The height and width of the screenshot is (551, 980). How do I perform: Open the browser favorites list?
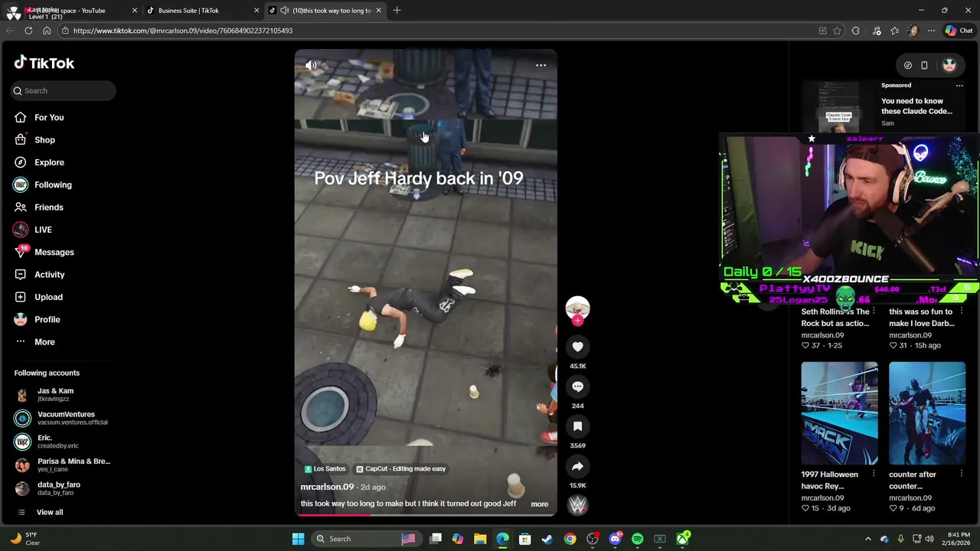pos(894,31)
